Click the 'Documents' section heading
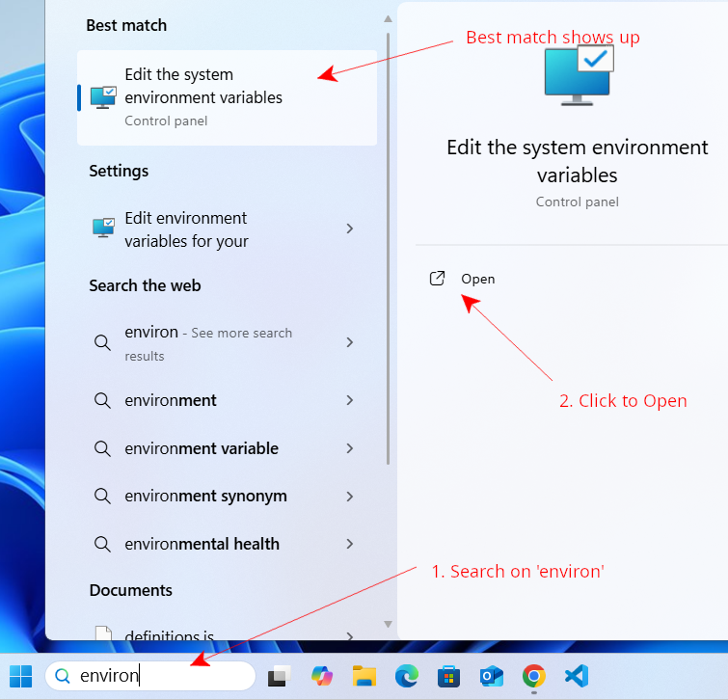This screenshot has height=700, width=728. pyautogui.click(x=130, y=590)
